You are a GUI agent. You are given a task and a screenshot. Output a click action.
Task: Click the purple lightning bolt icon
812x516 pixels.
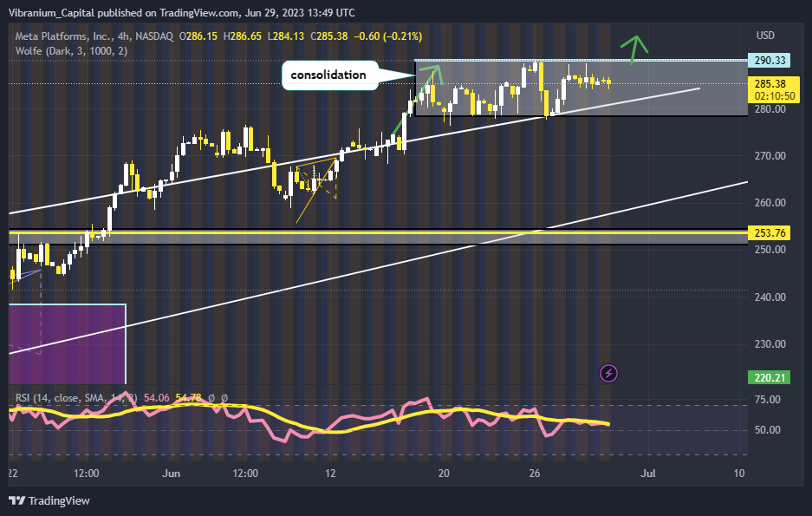coord(608,373)
